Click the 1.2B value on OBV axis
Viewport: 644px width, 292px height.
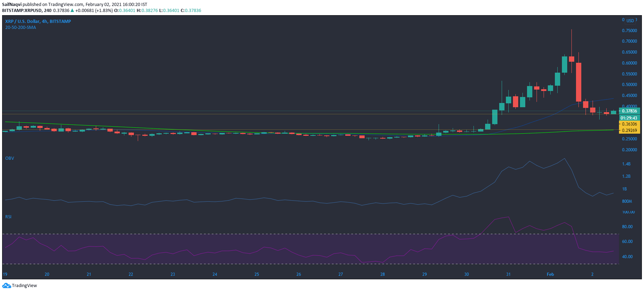(626, 176)
